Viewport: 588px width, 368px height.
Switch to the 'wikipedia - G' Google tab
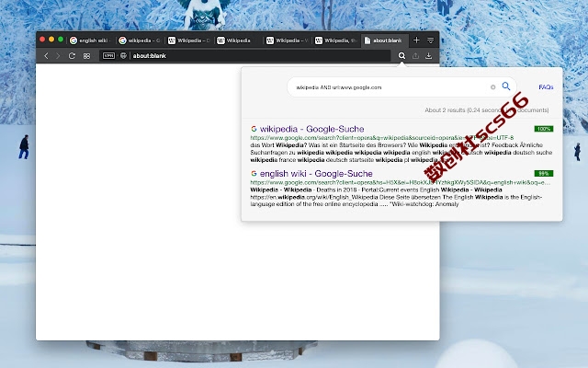[139, 40]
